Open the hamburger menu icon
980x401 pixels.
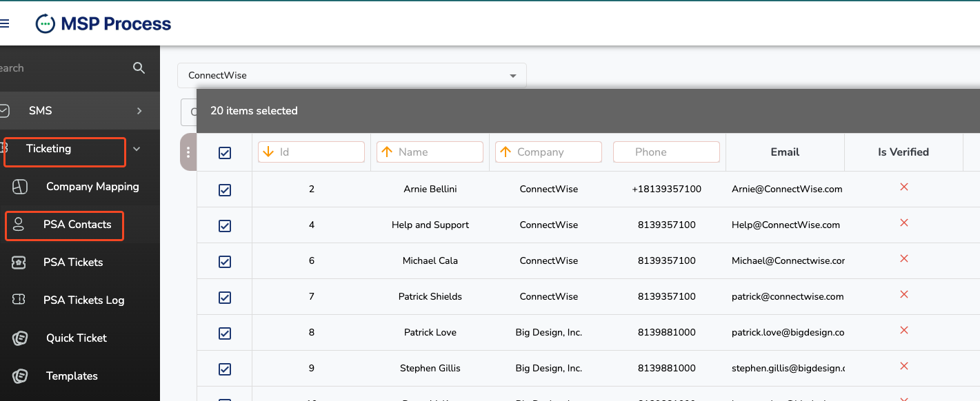4,23
